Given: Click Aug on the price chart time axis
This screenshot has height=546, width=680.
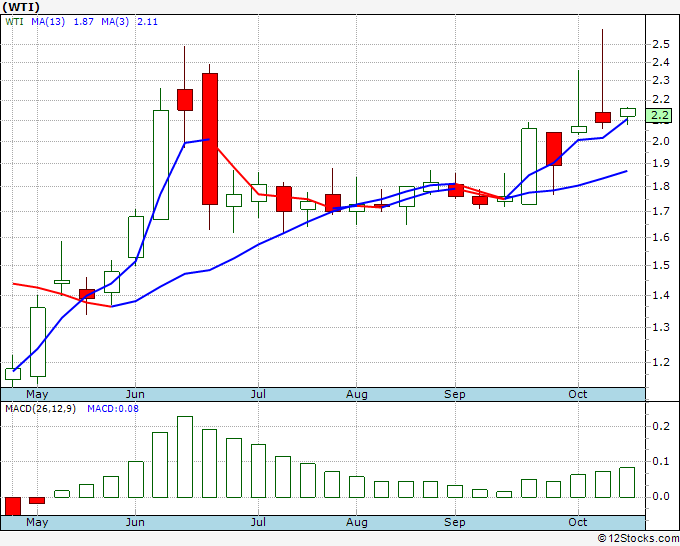Looking at the screenshot, I should (x=356, y=395).
